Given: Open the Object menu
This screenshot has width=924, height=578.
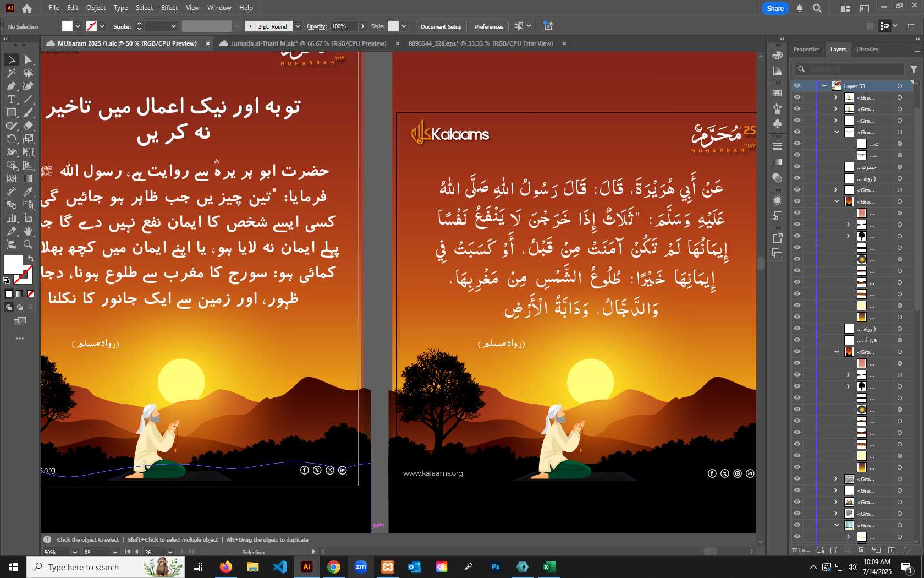Looking at the screenshot, I should click(96, 8).
